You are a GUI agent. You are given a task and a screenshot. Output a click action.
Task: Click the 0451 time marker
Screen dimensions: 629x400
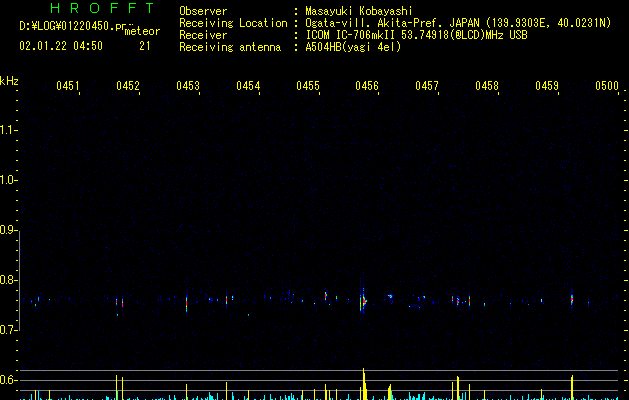point(68,86)
